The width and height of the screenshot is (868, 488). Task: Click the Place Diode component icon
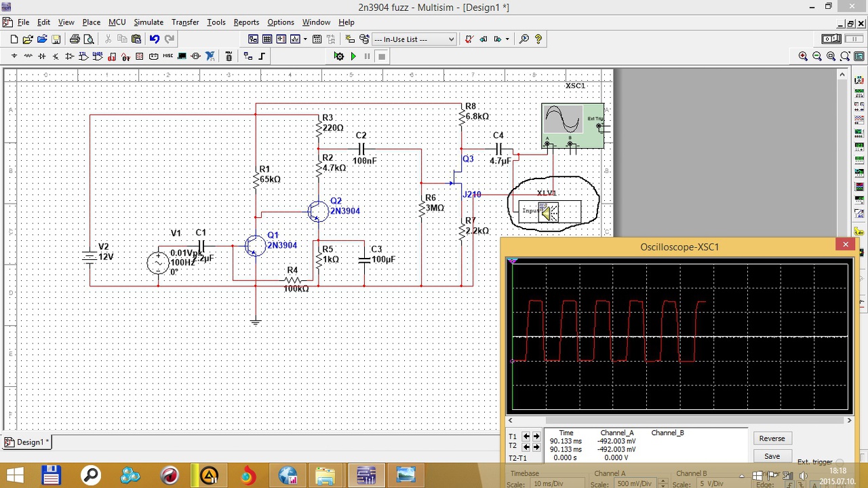pos(42,56)
